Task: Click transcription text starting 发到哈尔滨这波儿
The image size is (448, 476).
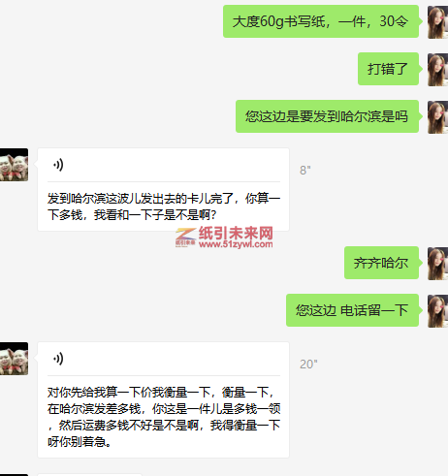Action: pyautogui.click(x=164, y=206)
